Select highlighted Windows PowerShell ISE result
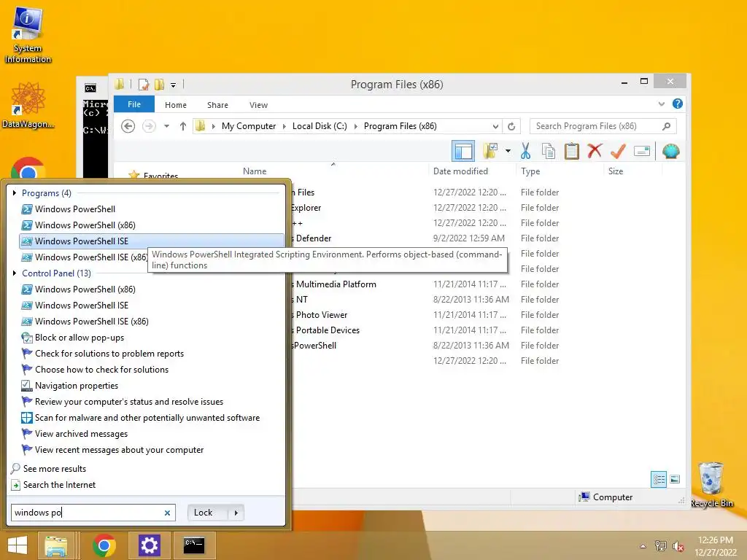 coord(151,241)
